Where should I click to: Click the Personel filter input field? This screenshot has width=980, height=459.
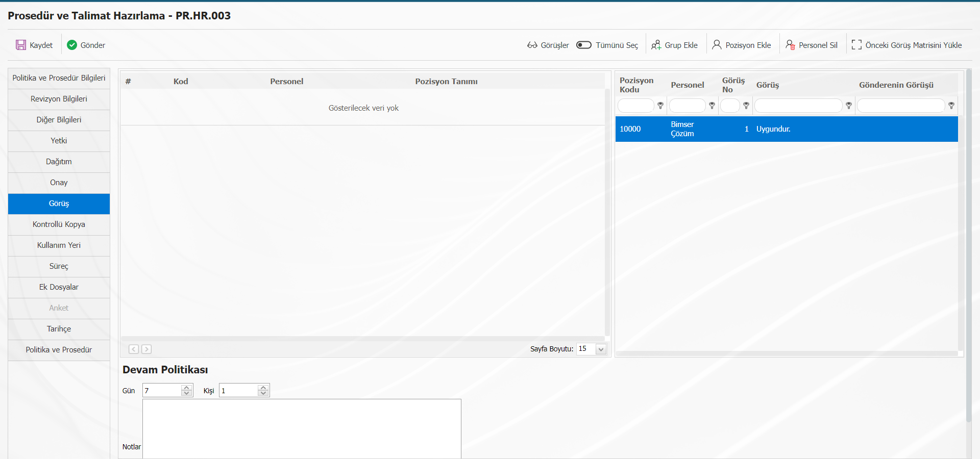coord(688,106)
